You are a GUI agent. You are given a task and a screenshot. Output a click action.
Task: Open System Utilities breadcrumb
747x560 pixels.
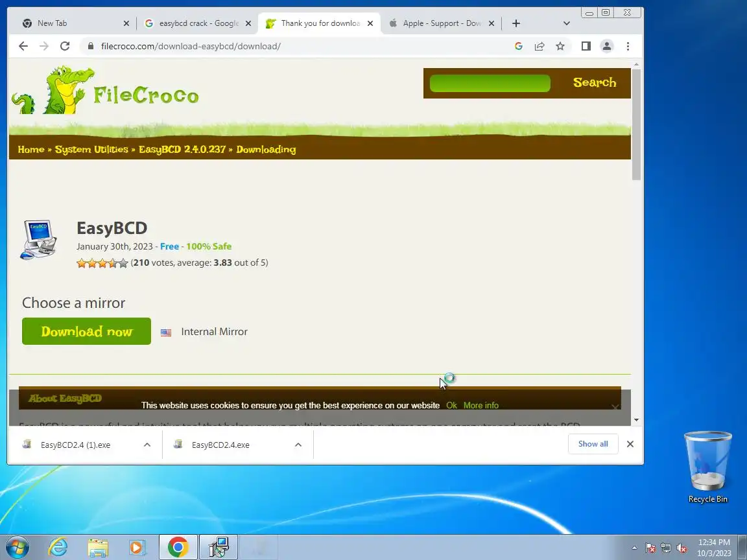[91, 150]
